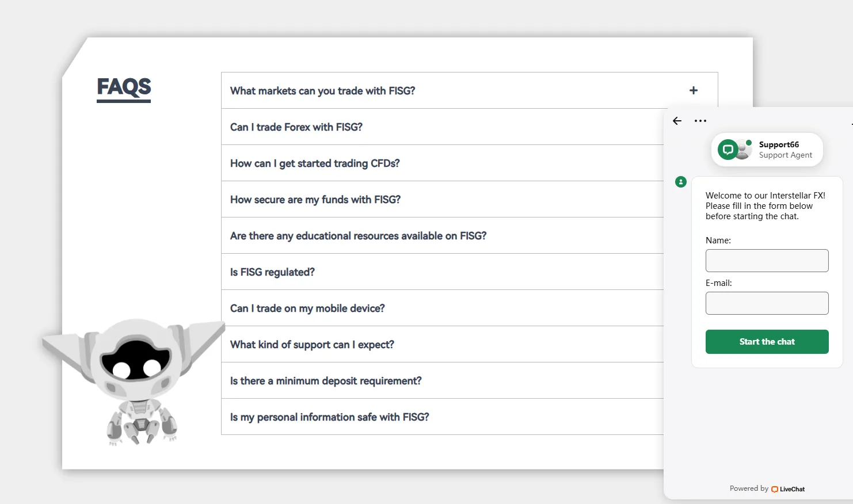This screenshot has width=853, height=504.
Task: Expand "Can I trade Forex with FISG?"
Action: (296, 127)
